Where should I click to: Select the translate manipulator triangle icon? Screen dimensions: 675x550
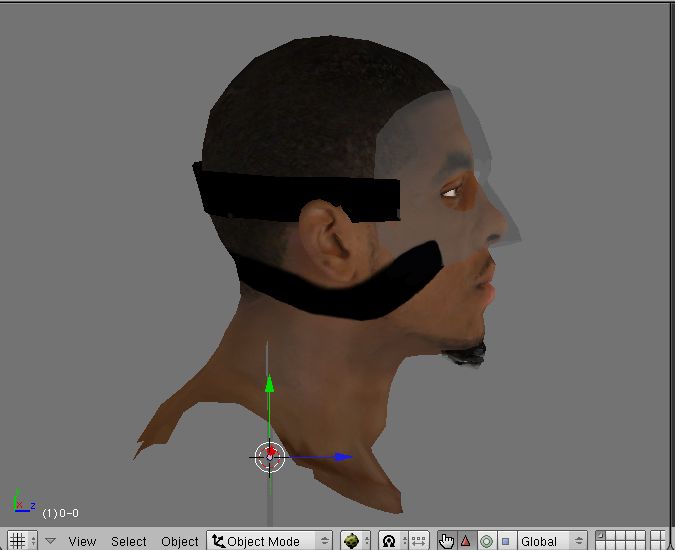[465, 541]
